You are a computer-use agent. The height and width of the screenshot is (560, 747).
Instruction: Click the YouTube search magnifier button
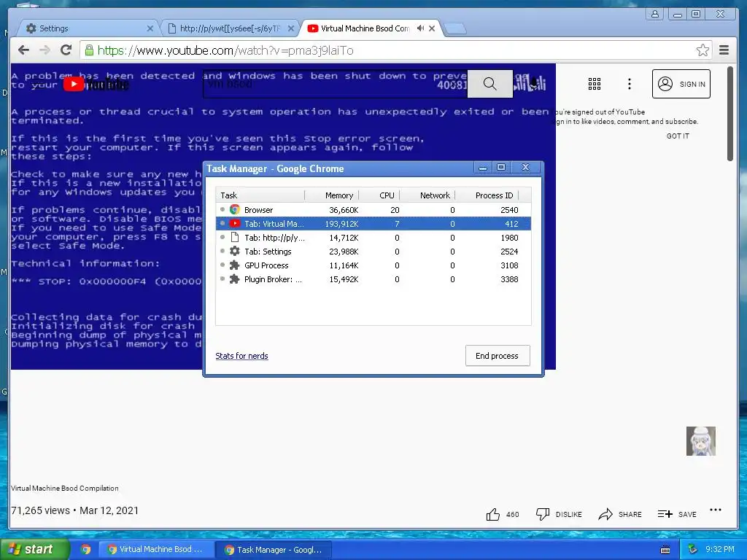click(x=489, y=84)
